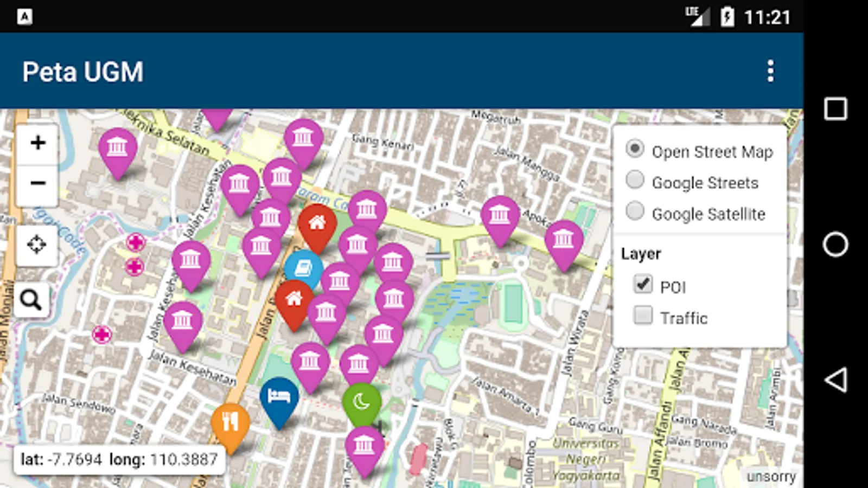Viewport: 868px width, 488px height.
Task: Tap the pink building marker beside Gang Kenari
Action: coord(303,143)
